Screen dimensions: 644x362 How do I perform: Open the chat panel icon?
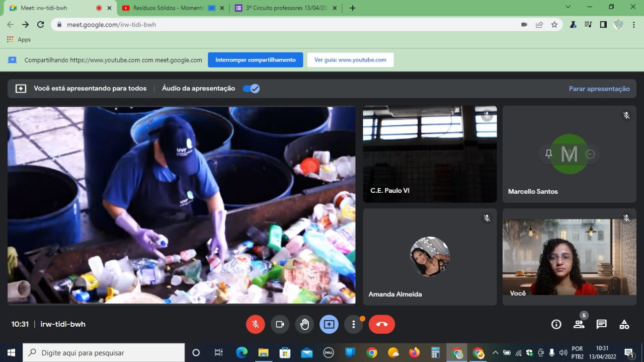pyautogui.click(x=602, y=324)
